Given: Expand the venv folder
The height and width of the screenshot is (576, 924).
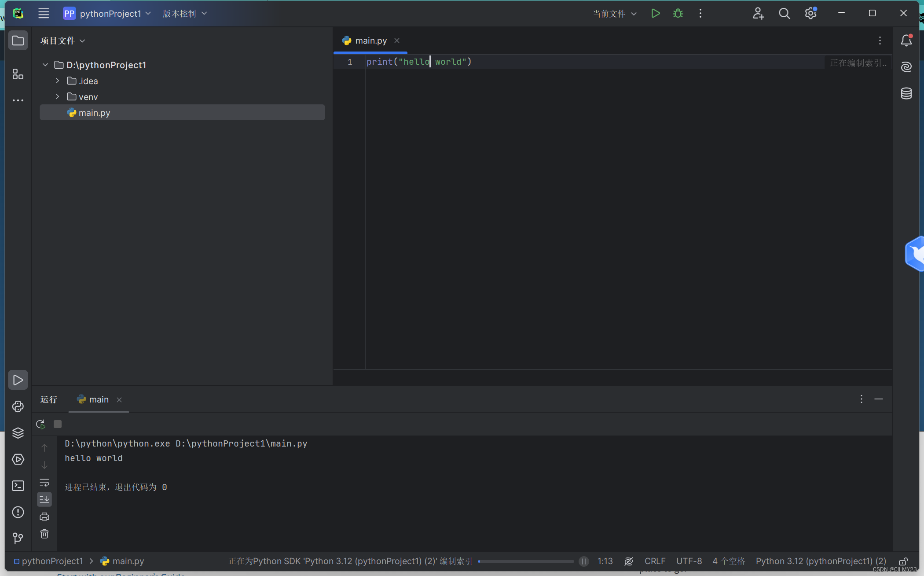Looking at the screenshot, I should click(58, 97).
